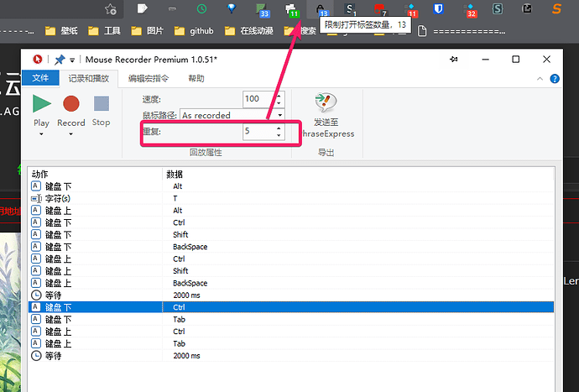579x392 pixels.
Task: Click the Mouse Recorder app logo icon
Action: [38, 60]
